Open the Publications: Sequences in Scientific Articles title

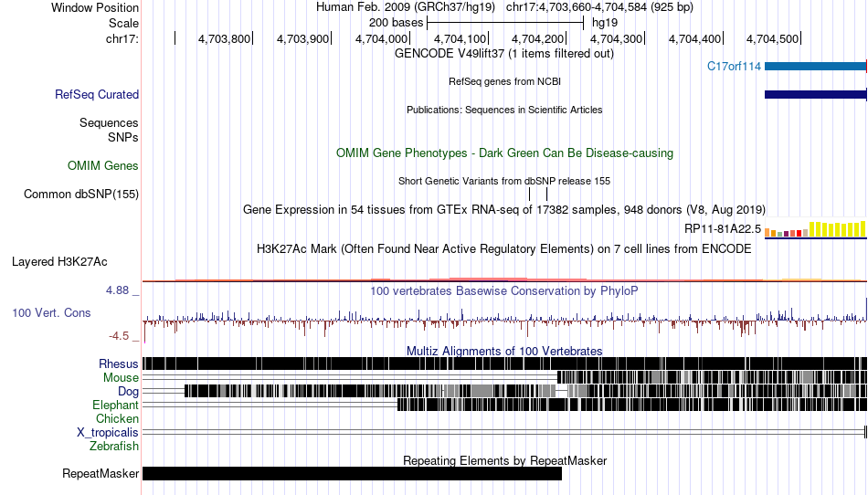(x=504, y=111)
